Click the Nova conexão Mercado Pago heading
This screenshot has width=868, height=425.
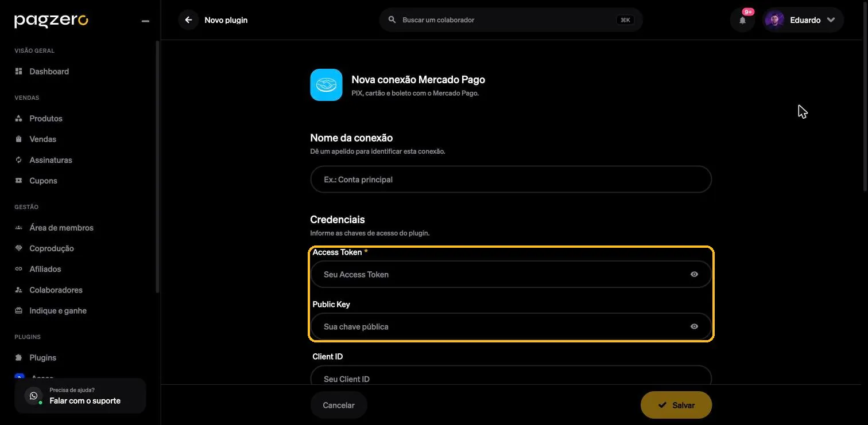click(418, 80)
